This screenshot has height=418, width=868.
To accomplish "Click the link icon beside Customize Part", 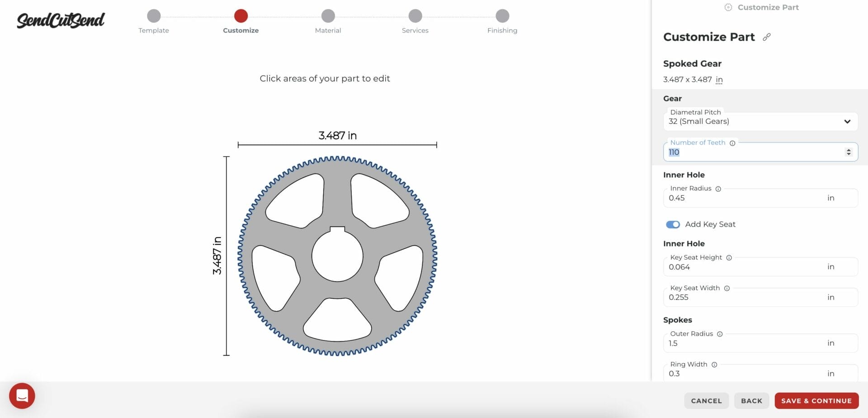I will pyautogui.click(x=766, y=37).
